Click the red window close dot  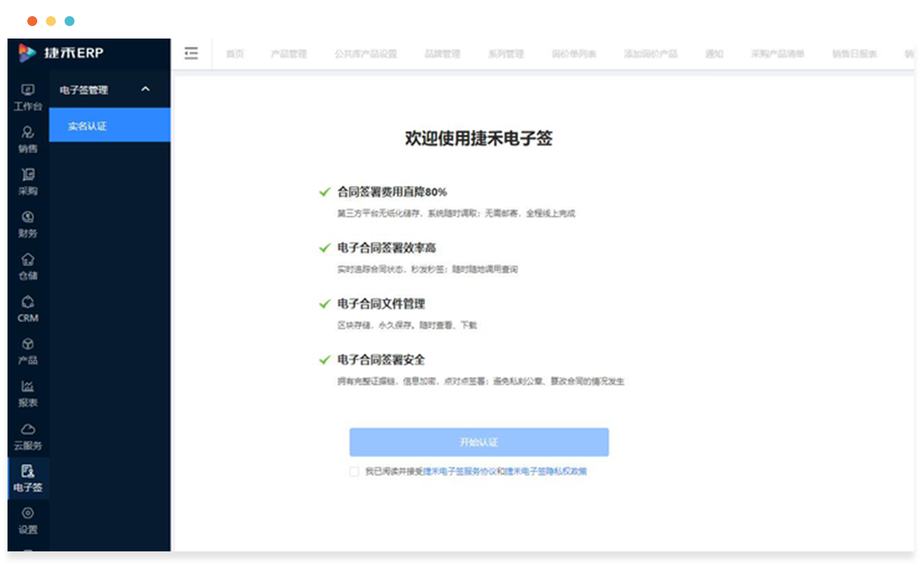[32, 21]
